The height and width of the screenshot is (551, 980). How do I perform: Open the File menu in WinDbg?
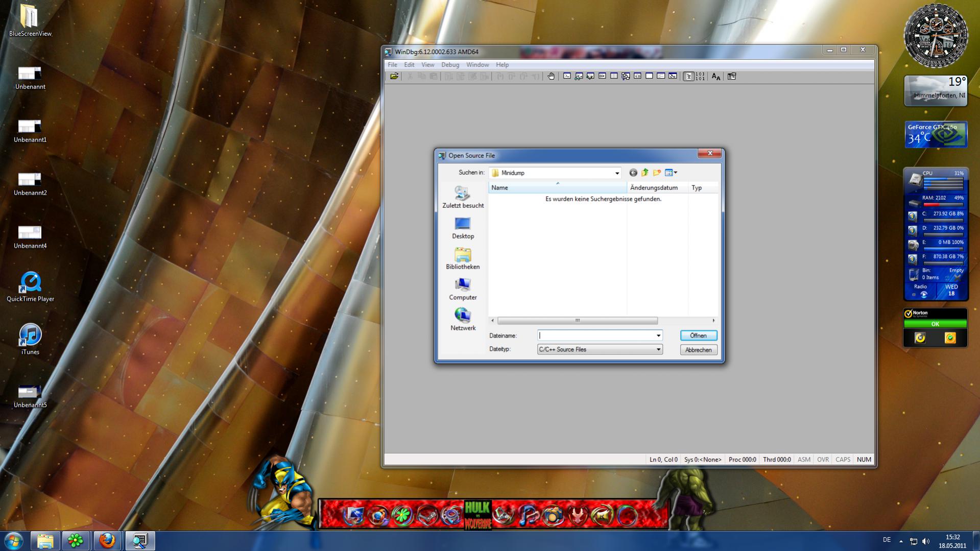pos(392,65)
